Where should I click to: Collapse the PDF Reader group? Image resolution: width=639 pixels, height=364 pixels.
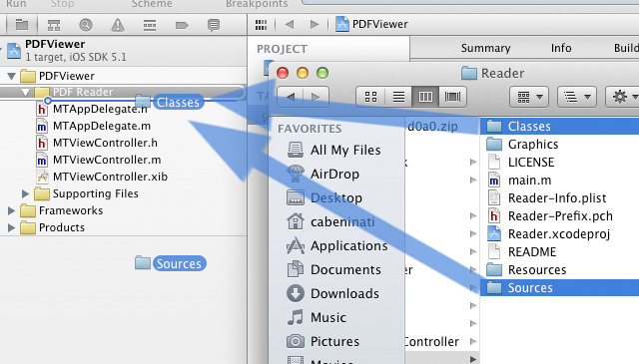point(25,93)
